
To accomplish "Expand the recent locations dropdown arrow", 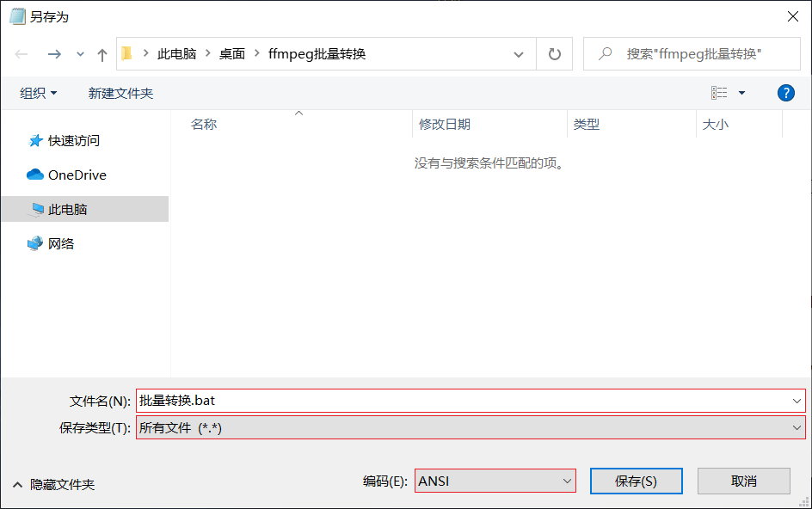I will point(80,54).
